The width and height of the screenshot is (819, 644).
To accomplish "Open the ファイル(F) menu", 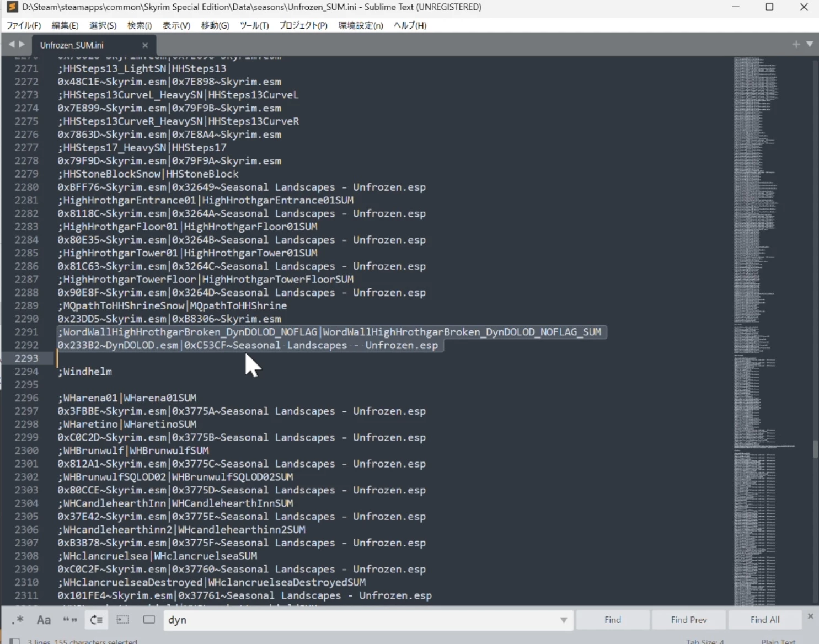I will click(24, 25).
